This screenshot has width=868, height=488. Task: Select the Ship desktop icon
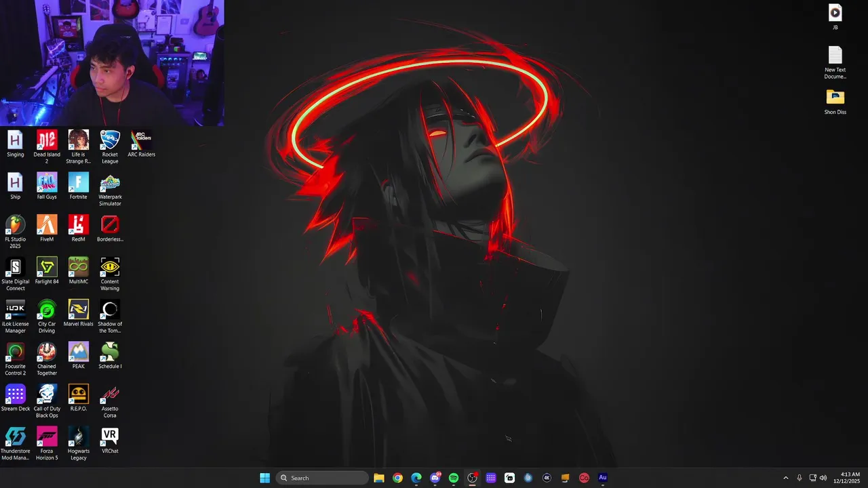[x=15, y=186]
